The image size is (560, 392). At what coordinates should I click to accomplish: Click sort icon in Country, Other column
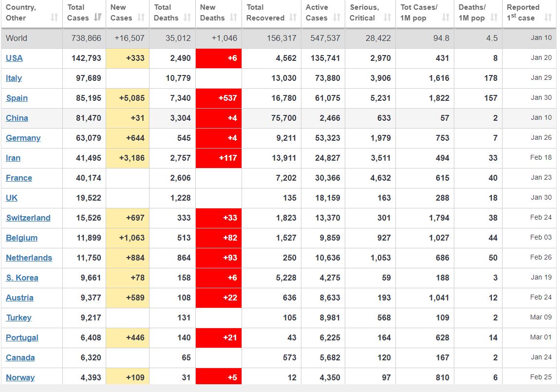(54, 18)
